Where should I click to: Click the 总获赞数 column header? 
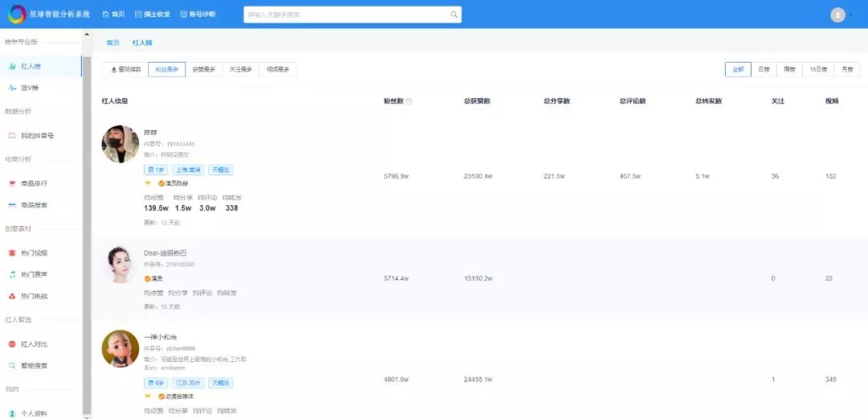click(x=477, y=101)
